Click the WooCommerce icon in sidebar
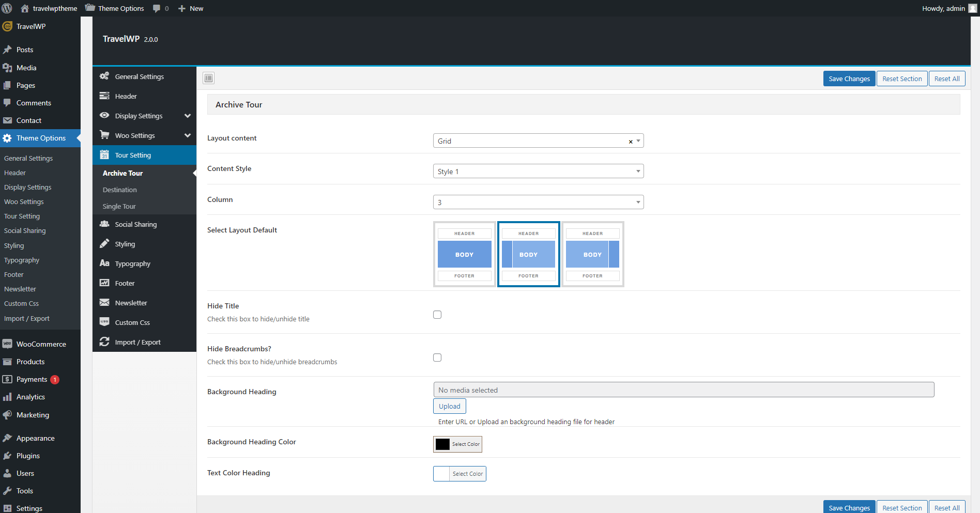This screenshot has height=513, width=980. (7, 344)
